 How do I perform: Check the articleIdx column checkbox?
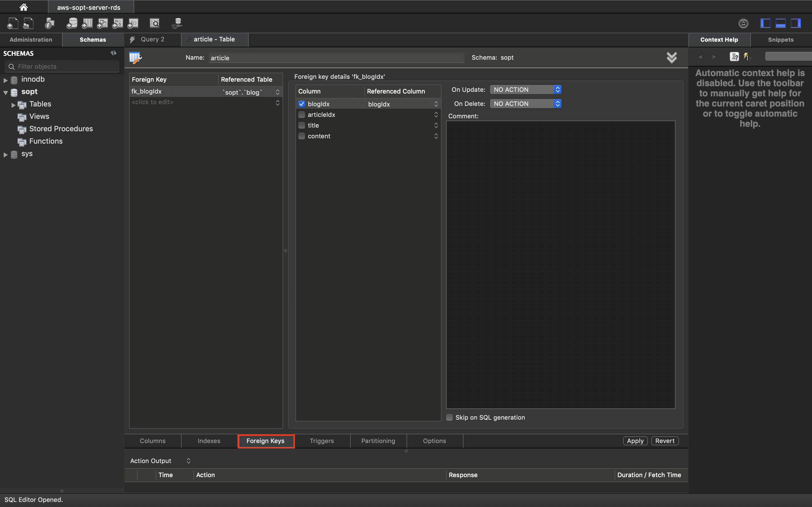point(302,115)
